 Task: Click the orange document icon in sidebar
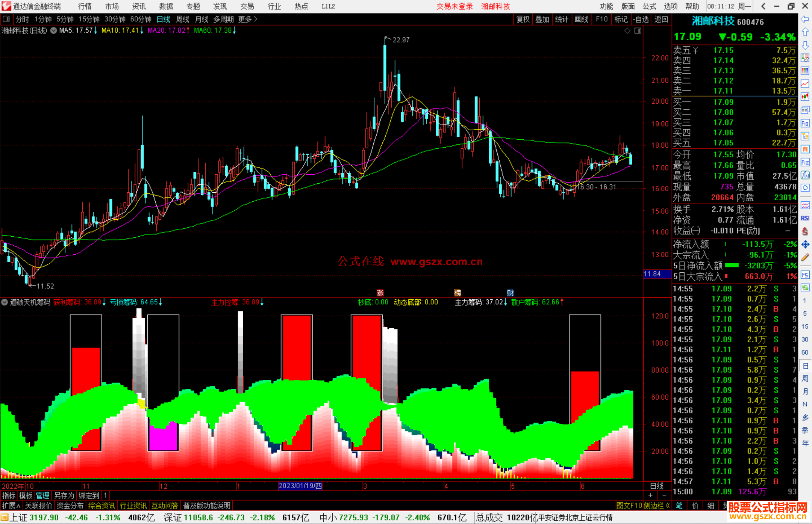tap(805, 149)
